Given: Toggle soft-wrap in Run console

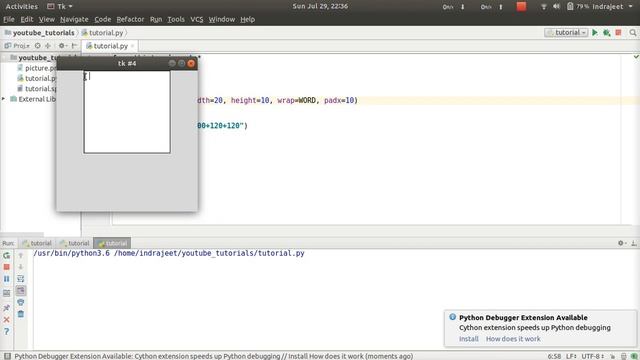Looking at the screenshot, I should coord(21,279).
